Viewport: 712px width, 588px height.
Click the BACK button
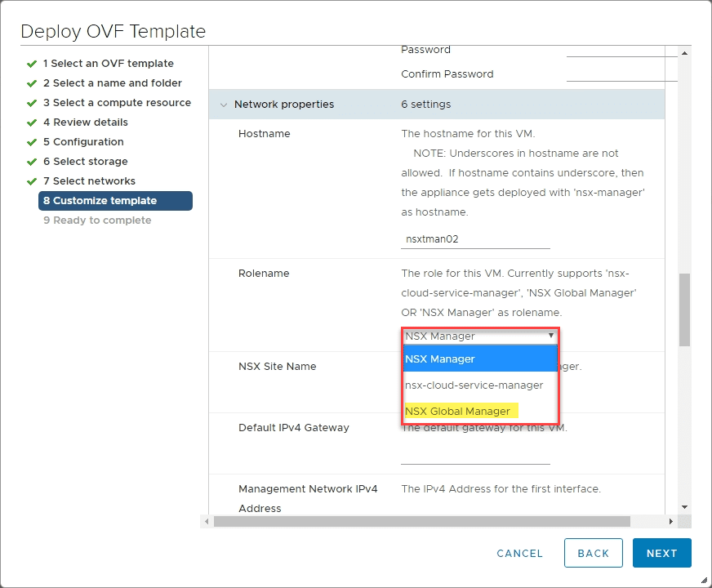pos(594,553)
